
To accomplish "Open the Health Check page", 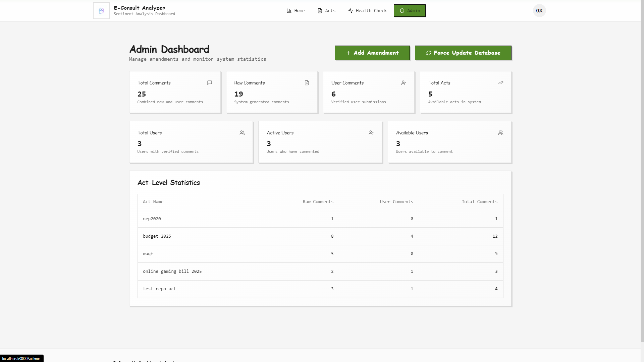I will pos(368,10).
